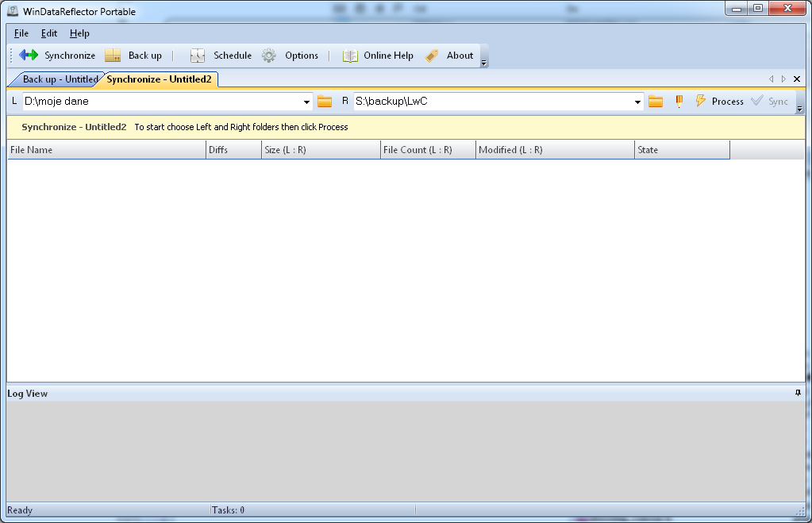Click the Online Help book icon
This screenshot has width=812, height=523.
click(350, 56)
